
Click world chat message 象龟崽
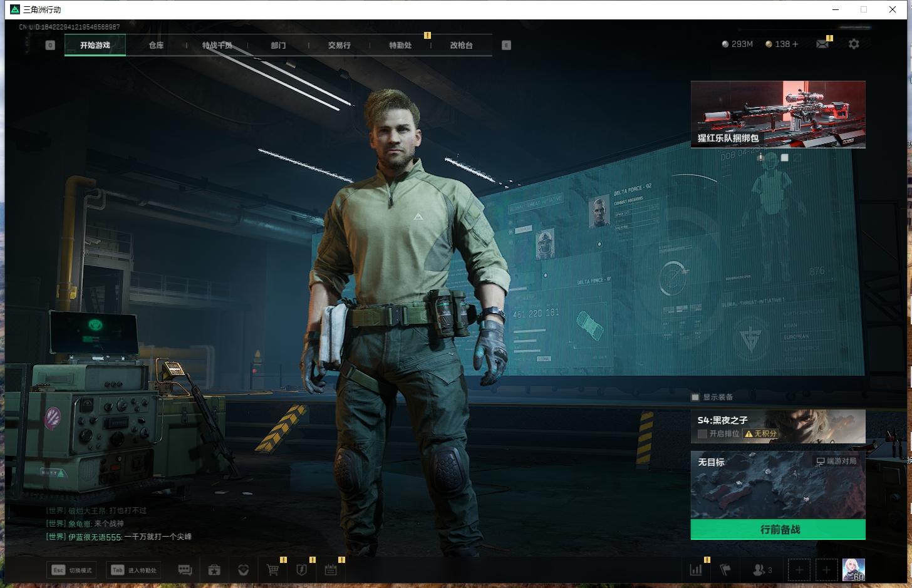(85, 524)
